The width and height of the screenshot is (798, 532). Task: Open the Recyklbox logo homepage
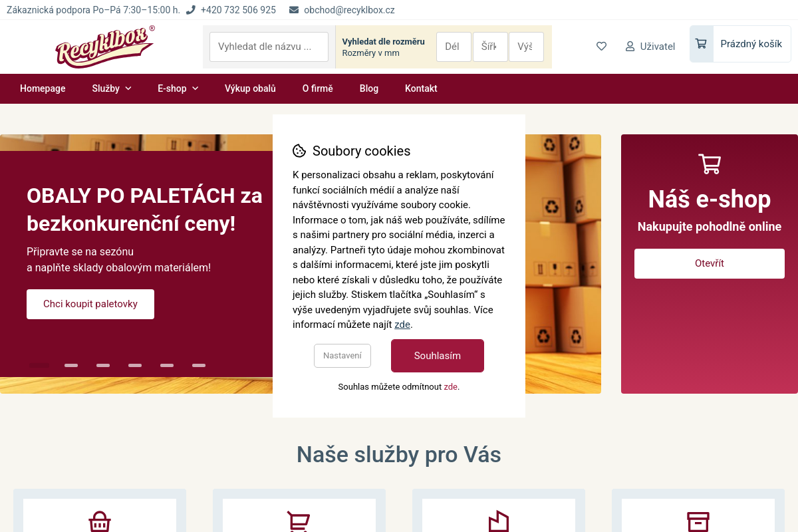click(x=106, y=47)
